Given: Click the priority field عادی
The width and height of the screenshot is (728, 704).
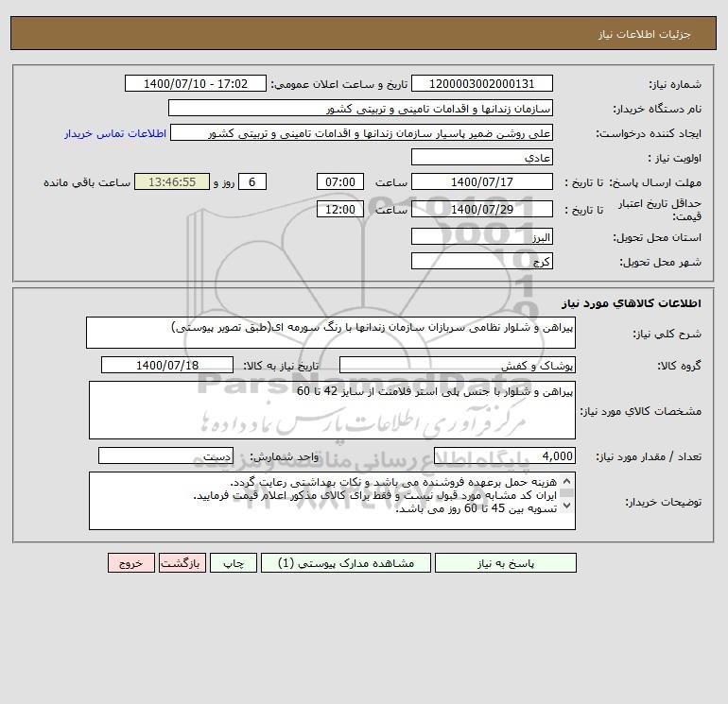Looking at the screenshot, I should coord(482,157).
